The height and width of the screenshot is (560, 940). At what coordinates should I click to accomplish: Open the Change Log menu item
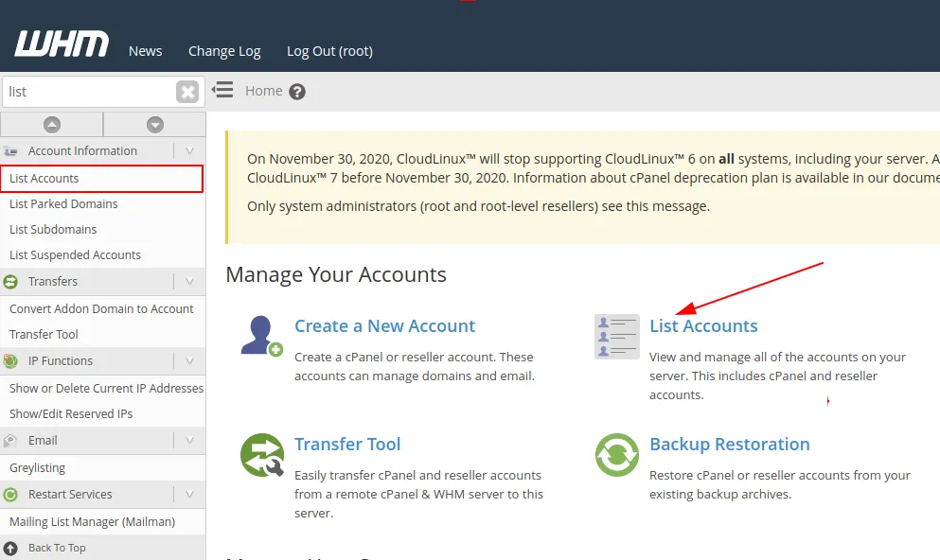(x=224, y=51)
